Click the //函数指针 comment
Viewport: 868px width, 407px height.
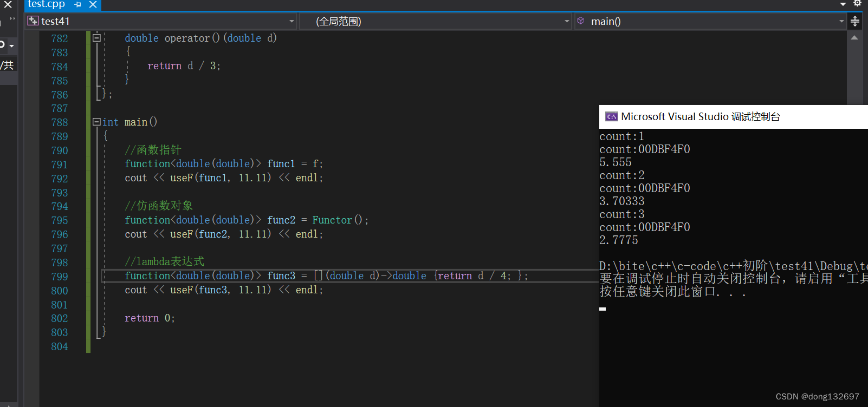[x=153, y=150]
